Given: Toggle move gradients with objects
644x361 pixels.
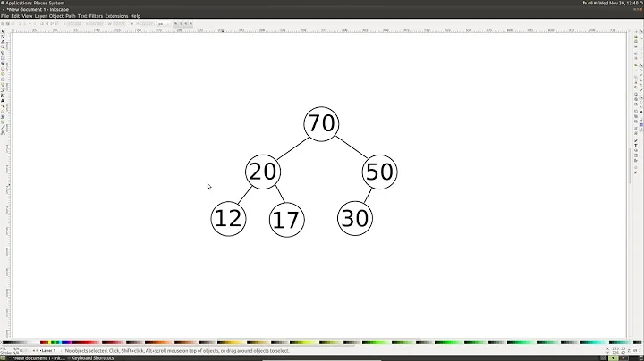Looking at the screenshot, I should coord(185,24).
